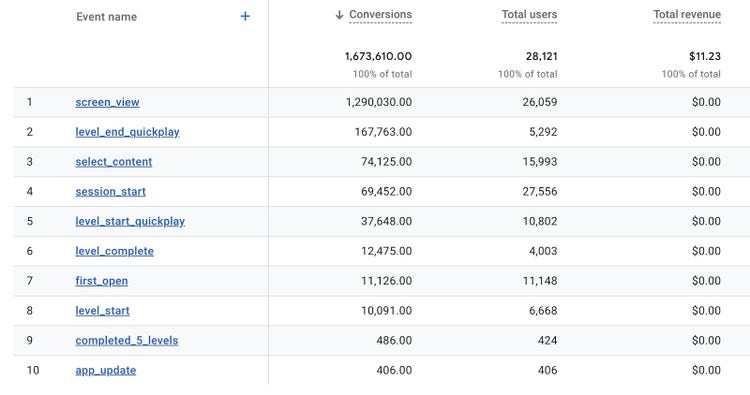This screenshot has width=750, height=395.
Task: Open the level_end_quickplay event link
Action: pos(127,132)
